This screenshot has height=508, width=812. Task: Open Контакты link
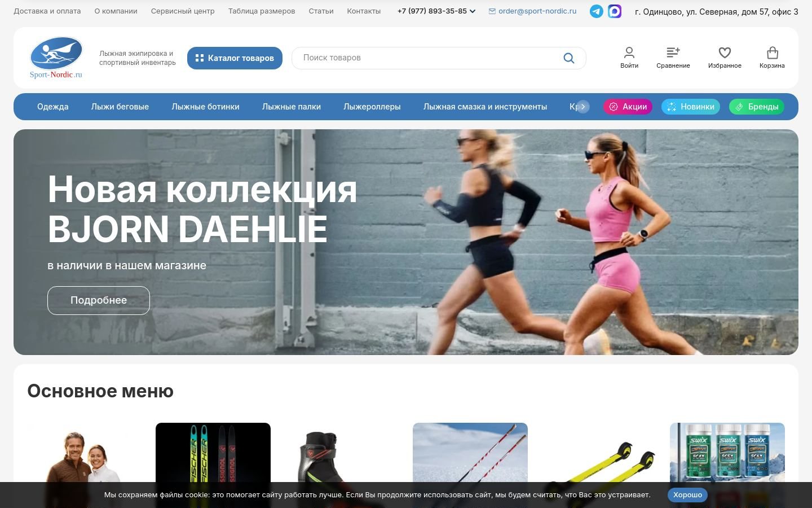[364, 11]
